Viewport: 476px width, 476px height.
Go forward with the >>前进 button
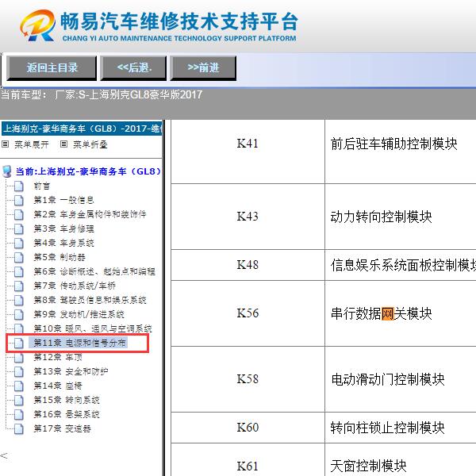[x=203, y=68]
